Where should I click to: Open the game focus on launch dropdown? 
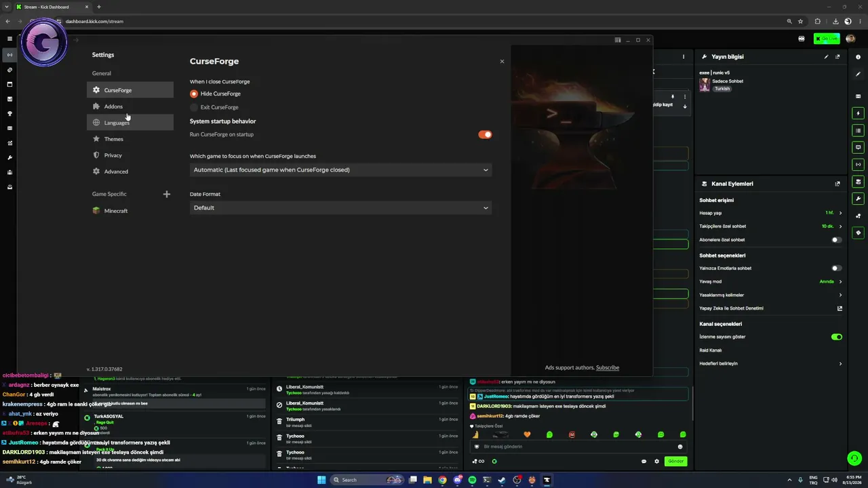340,170
